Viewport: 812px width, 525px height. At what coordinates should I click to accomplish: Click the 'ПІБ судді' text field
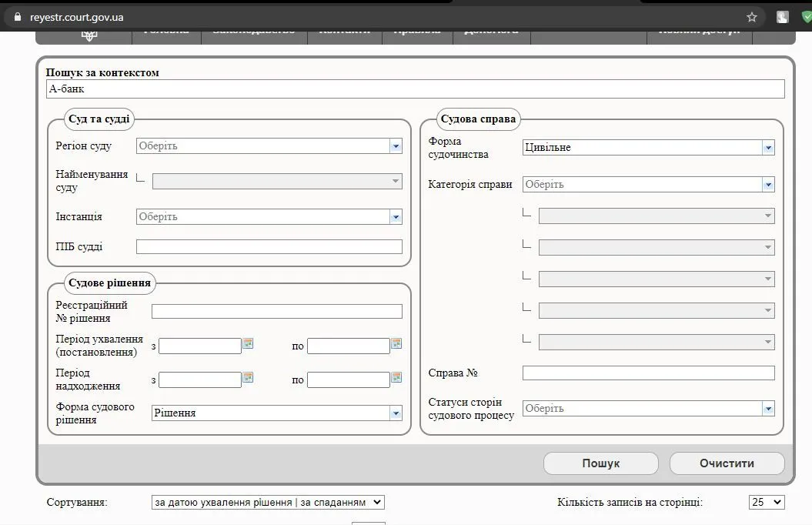269,247
